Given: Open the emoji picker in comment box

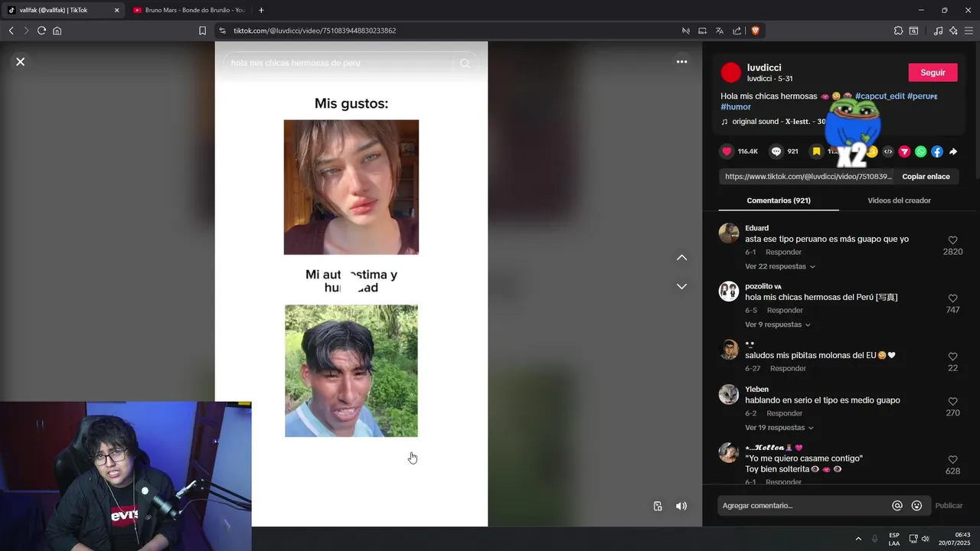Looking at the screenshot, I should [916, 506].
